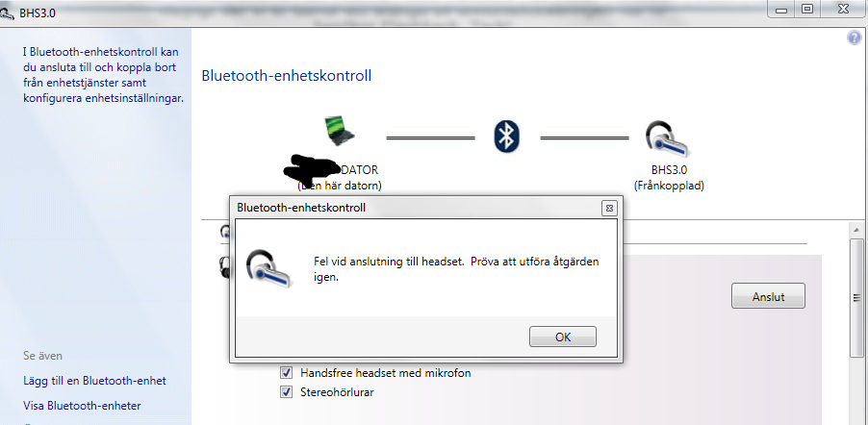Click the vertical scrollbar thumb
This screenshot has width=868, height=425.
pyautogui.click(x=856, y=298)
